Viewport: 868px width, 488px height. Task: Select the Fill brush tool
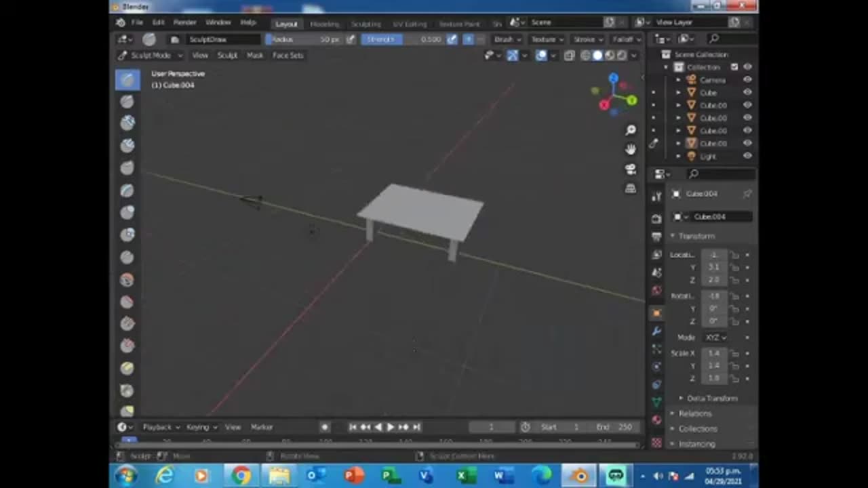(127, 324)
